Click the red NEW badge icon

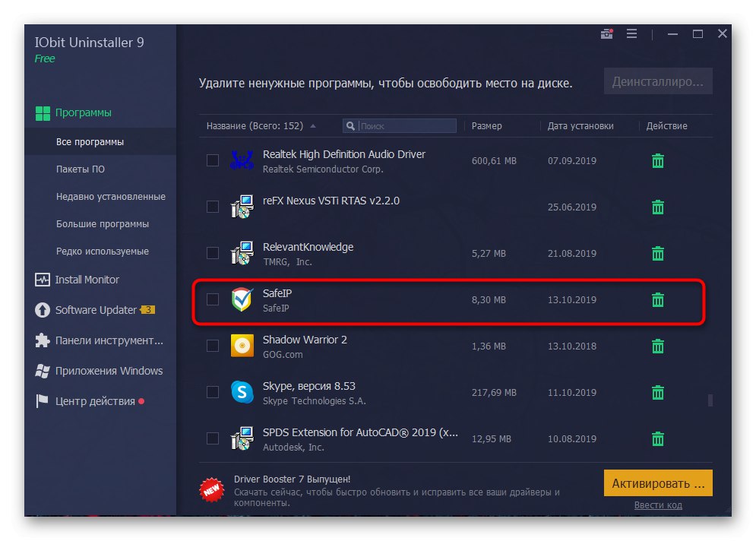(212, 490)
